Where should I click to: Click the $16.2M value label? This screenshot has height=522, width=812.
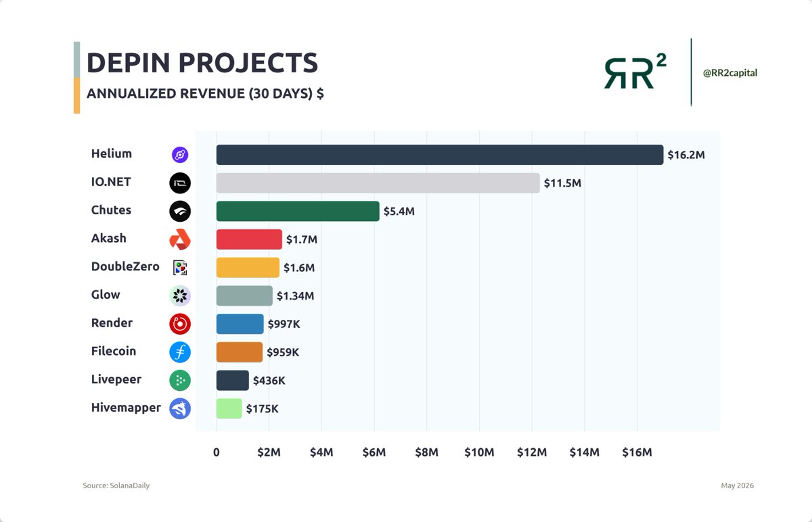[x=686, y=155]
